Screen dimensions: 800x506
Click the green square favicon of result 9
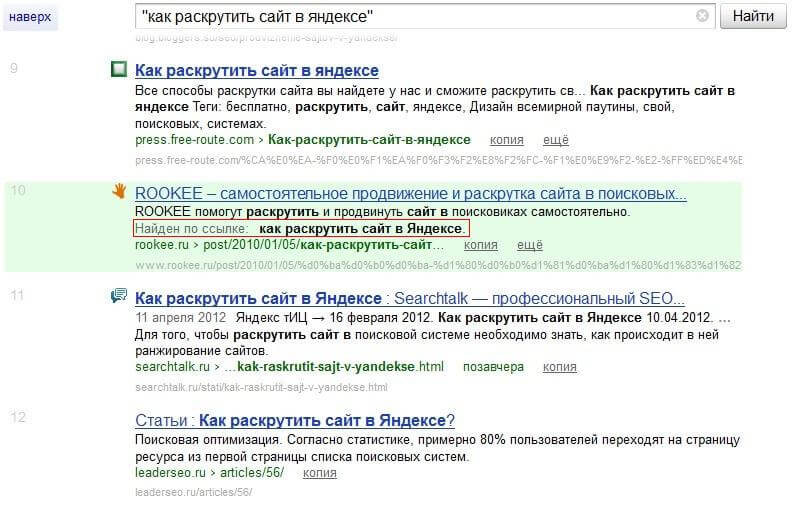click(x=119, y=70)
